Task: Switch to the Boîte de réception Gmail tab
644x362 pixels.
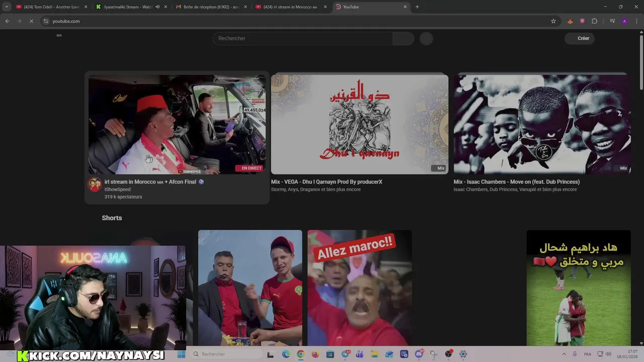Action: (x=211, y=7)
